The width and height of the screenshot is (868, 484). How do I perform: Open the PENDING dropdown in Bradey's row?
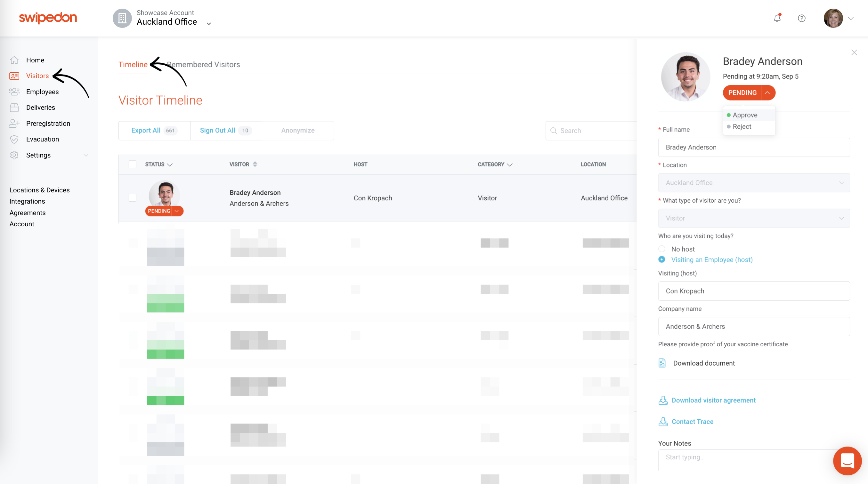click(176, 211)
